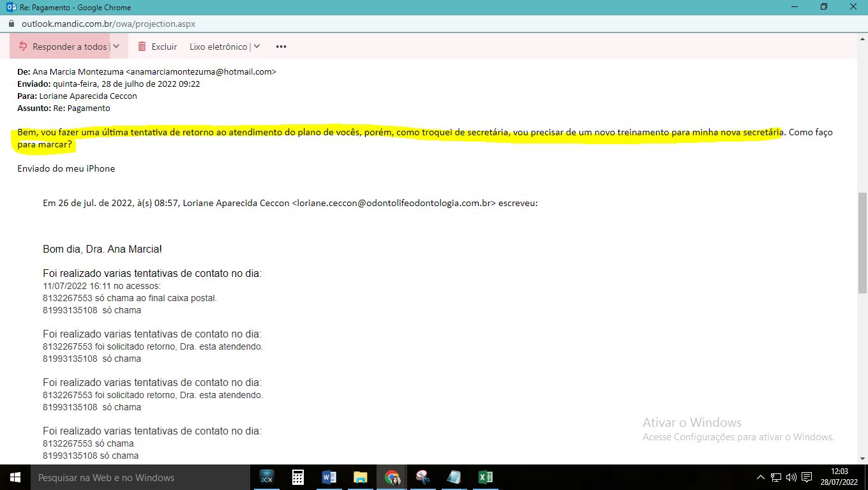Click the vertical scrollbar thumb of the email
868x490 pixels.
pos(862,242)
